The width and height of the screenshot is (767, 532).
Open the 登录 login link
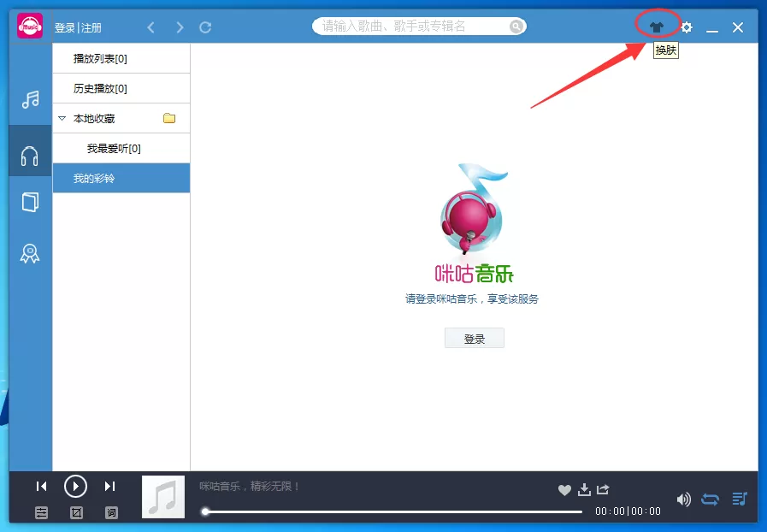pyautogui.click(x=65, y=28)
